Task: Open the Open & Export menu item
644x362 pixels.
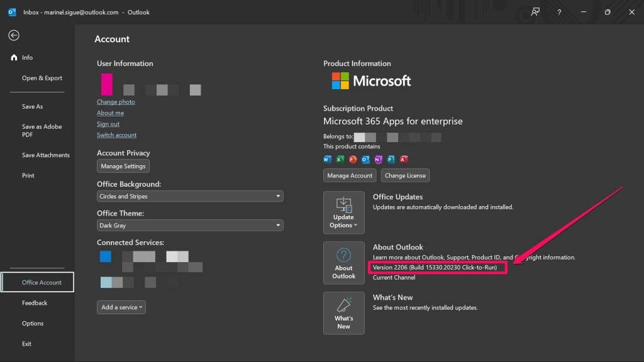Action: [x=42, y=79]
